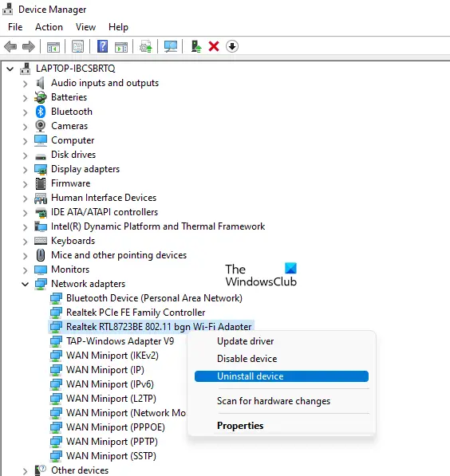Collapse the LAPTOP-IBCSBRTQ root node

[x=10, y=69]
